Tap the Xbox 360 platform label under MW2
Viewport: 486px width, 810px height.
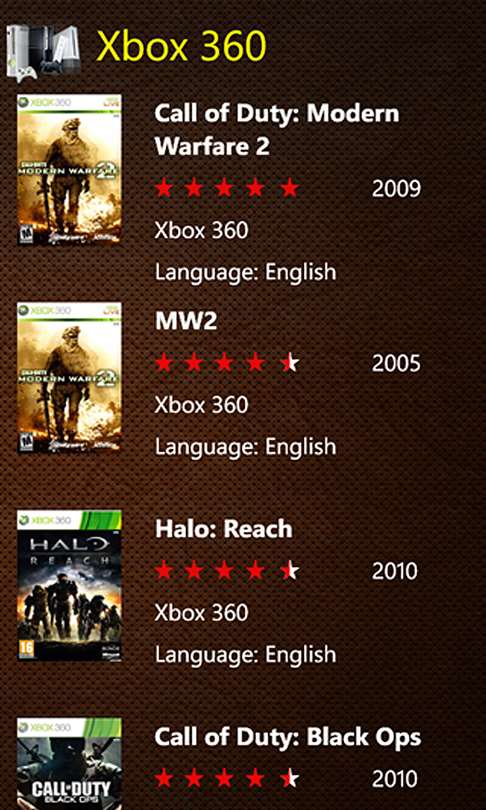[x=201, y=405]
